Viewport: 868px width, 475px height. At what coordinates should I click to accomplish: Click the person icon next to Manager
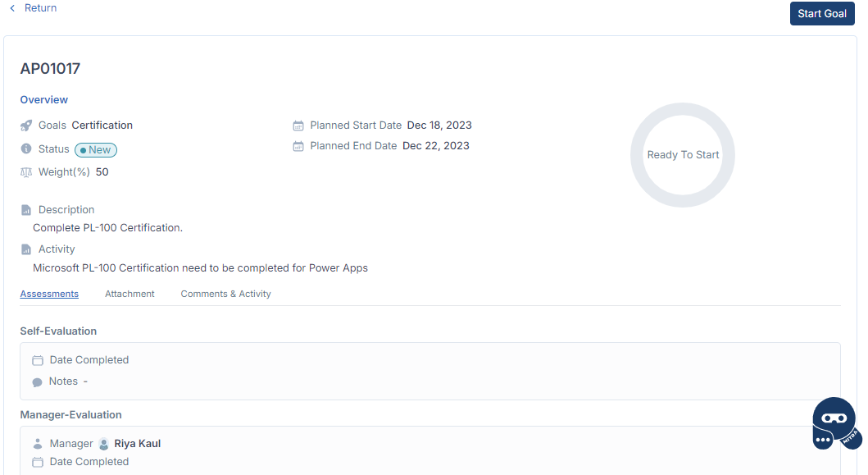coord(38,444)
